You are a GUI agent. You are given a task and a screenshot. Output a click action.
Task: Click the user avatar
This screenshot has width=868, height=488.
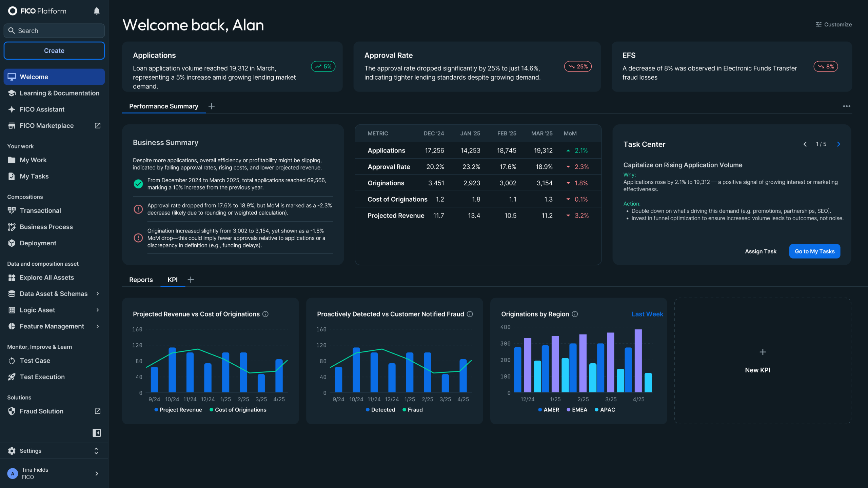pyautogui.click(x=13, y=473)
